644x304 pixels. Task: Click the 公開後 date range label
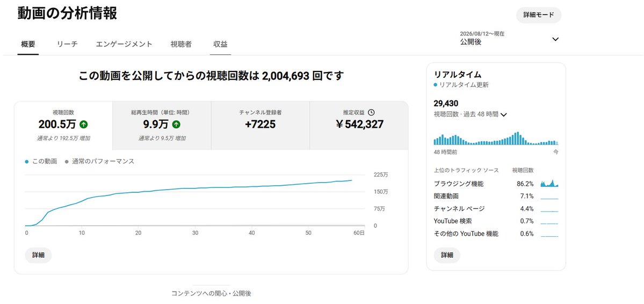(x=471, y=42)
